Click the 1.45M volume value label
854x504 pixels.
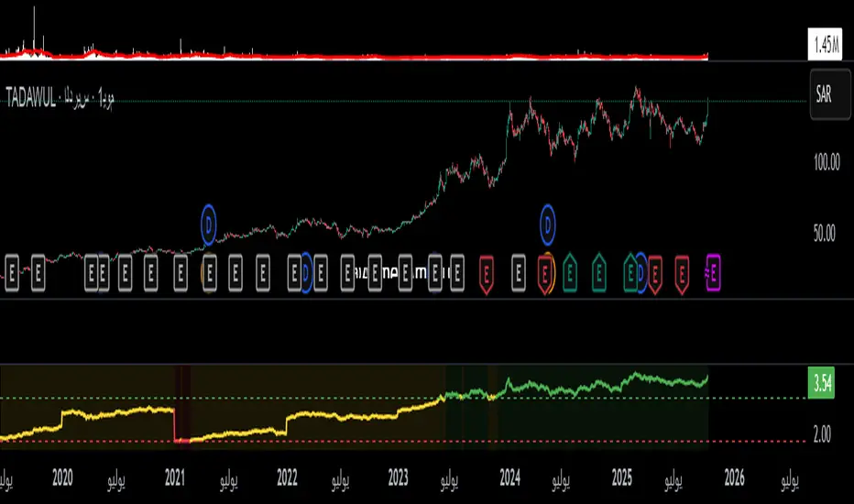pos(826,44)
